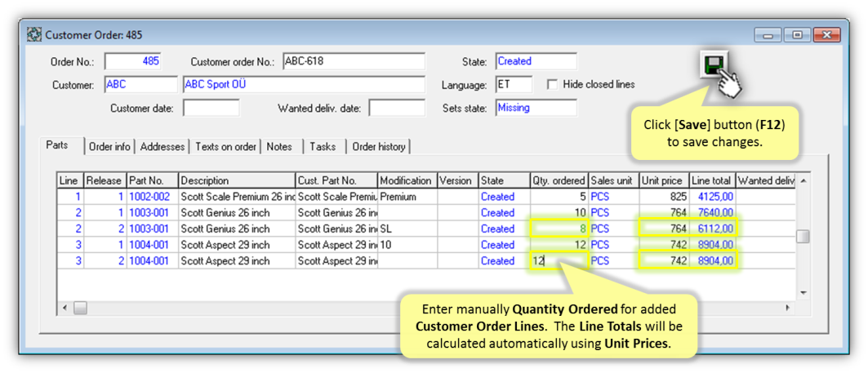Click the Customer code field ABC
This screenshot has height=373, width=868.
(140, 85)
